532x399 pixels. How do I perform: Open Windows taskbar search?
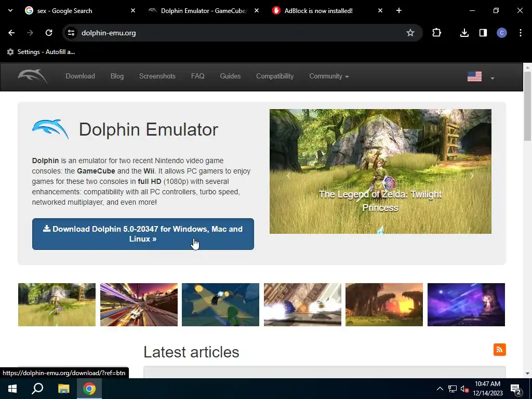37,389
